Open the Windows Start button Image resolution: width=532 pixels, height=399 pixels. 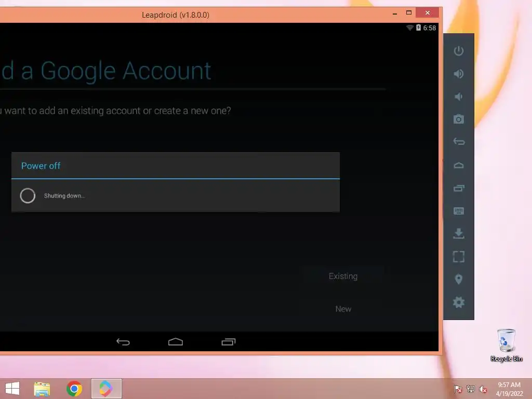click(12, 389)
